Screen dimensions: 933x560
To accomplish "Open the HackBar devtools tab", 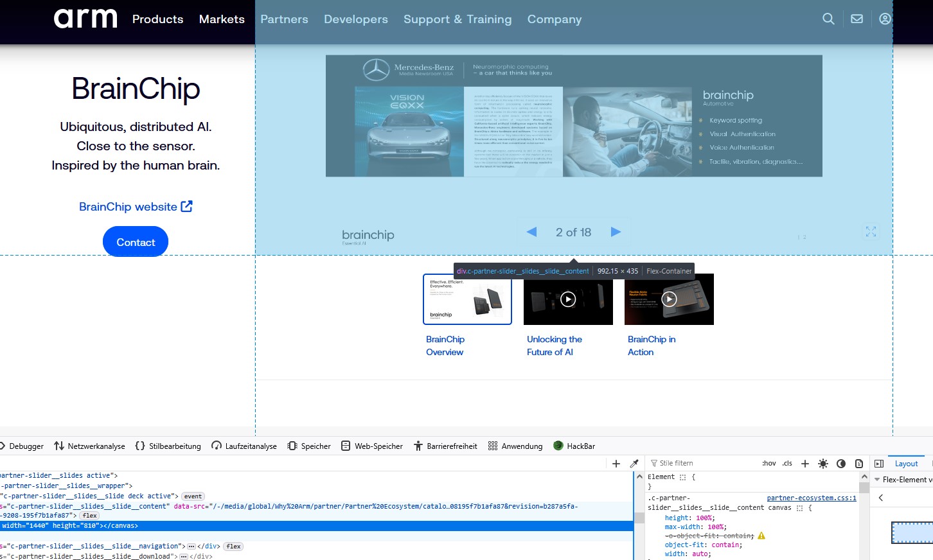I will 574,446.
